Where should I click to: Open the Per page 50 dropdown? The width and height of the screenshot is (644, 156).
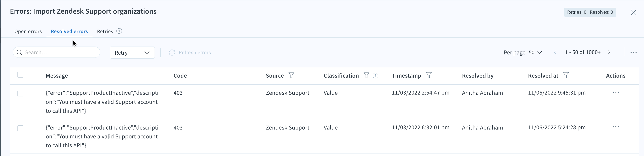click(523, 53)
